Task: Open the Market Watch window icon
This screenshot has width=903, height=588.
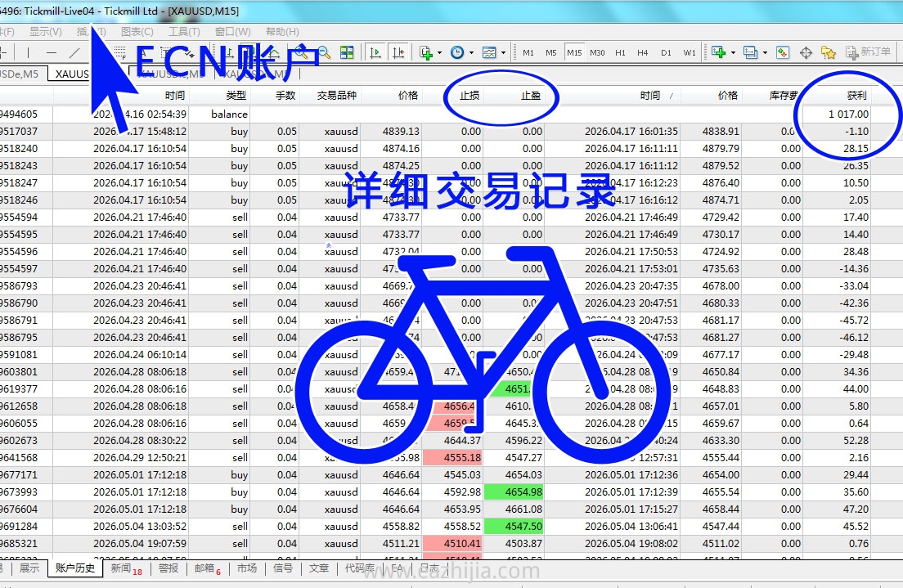Action: [783, 52]
